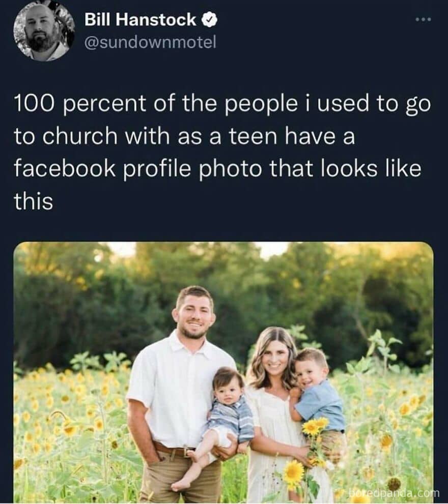448x504 pixels.
Task: Click the blue verified checkmark badge
Action: click(x=210, y=20)
